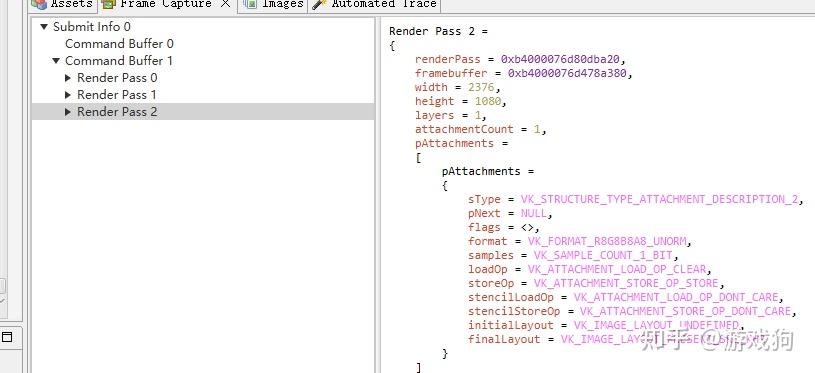
Task: Click the VK_FORMAT_R8G8B8A8_UNORM value
Action: click(x=607, y=242)
